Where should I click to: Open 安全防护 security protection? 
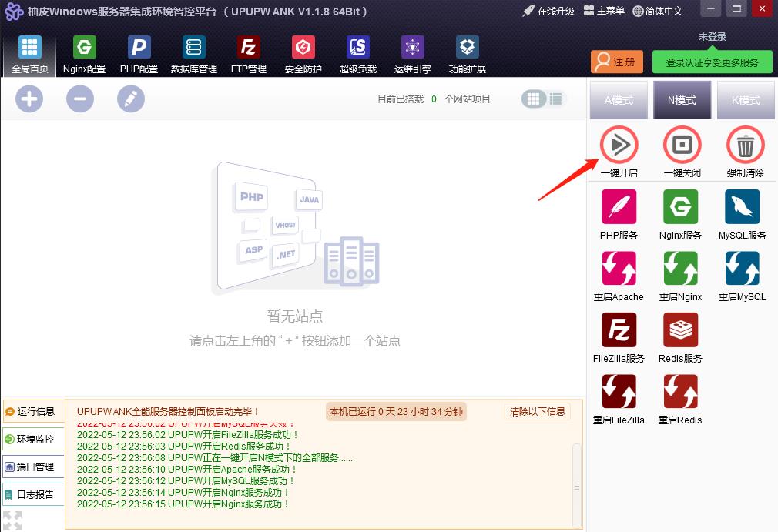click(x=303, y=55)
